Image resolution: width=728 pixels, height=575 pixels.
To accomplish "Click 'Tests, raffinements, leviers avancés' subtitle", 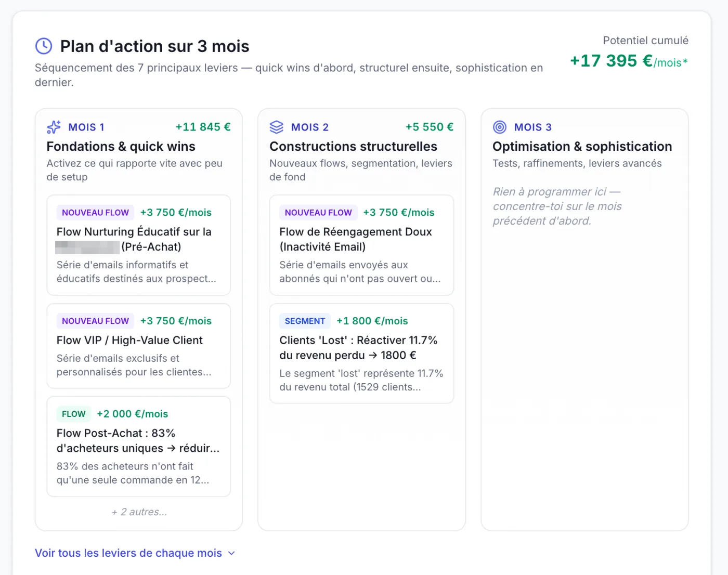I will [577, 163].
